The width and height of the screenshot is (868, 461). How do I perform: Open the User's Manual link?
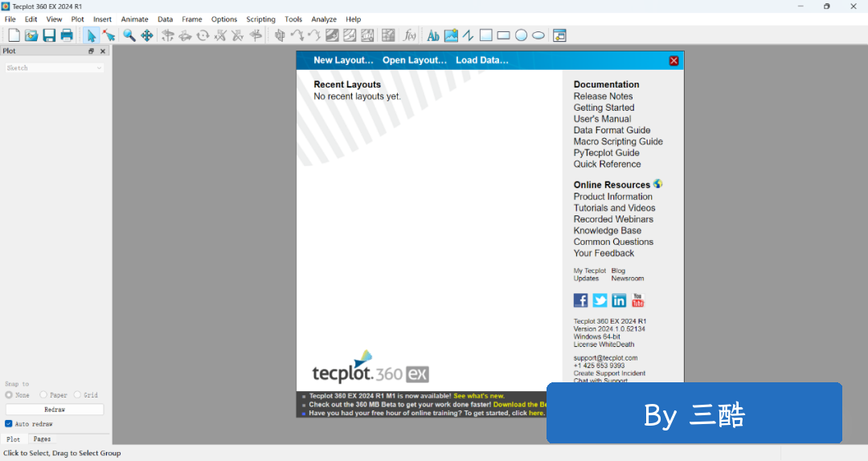pos(602,119)
